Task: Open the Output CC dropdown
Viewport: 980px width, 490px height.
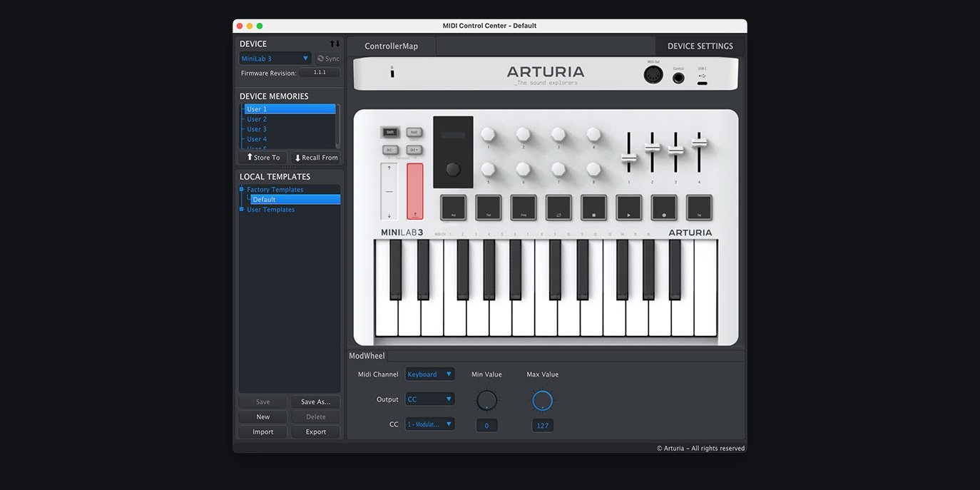Action: click(x=430, y=399)
